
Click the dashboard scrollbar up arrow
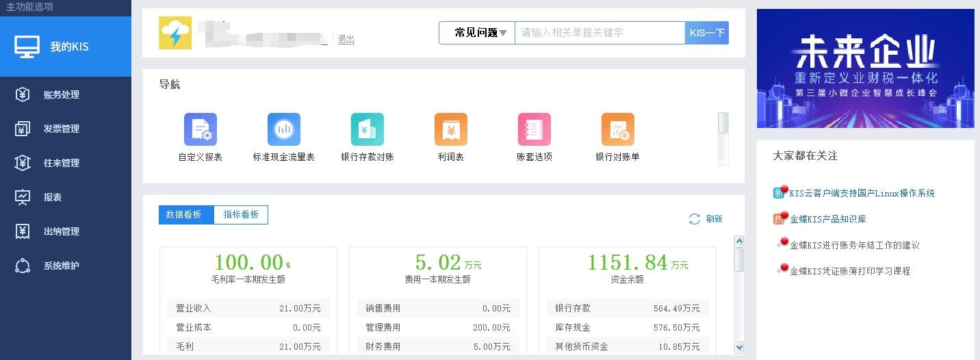pyautogui.click(x=739, y=242)
